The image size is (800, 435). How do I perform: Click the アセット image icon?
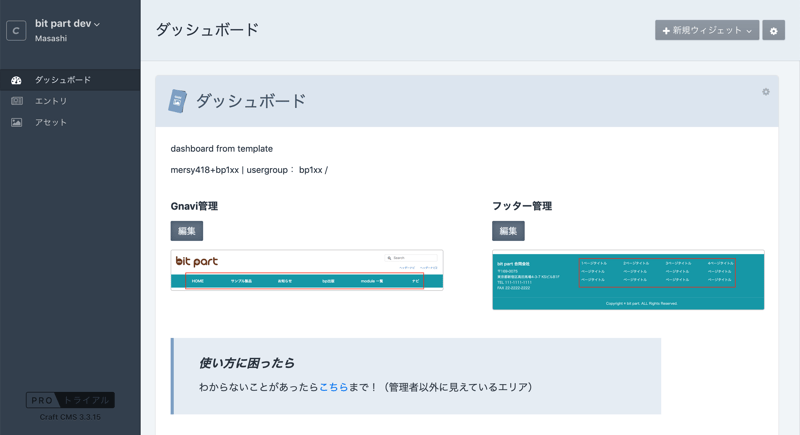click(x=17, y=122)
